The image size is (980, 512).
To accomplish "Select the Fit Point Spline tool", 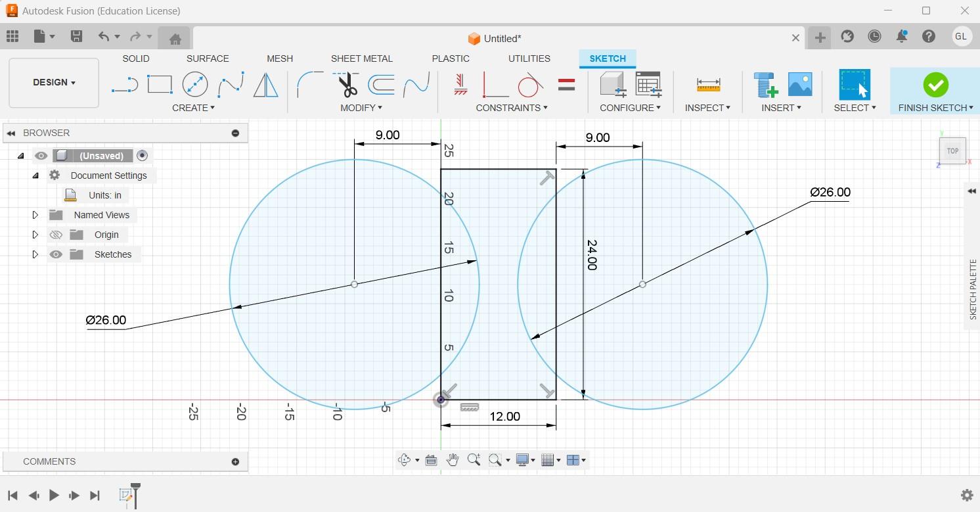I will [x=231, y=85].
